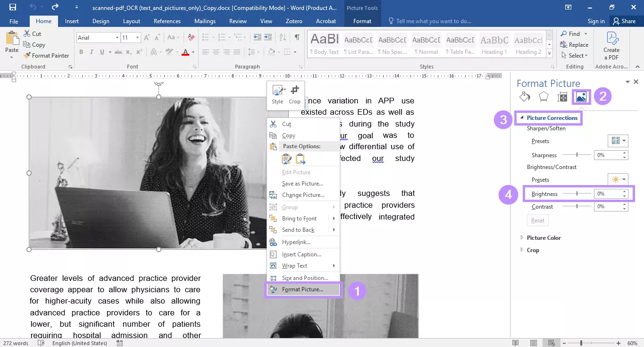Select the Fill & Line icon in Format Picture
This screenshot has width=644, height=347.
click(x=525, y=96)
